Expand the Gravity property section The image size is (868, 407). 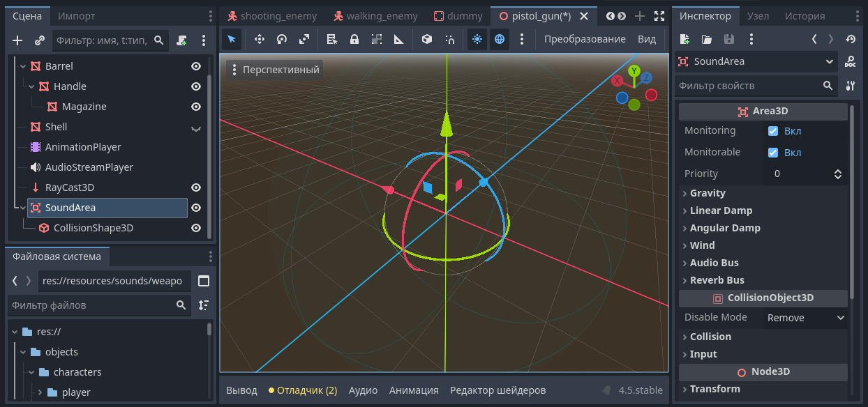[708, 193]
